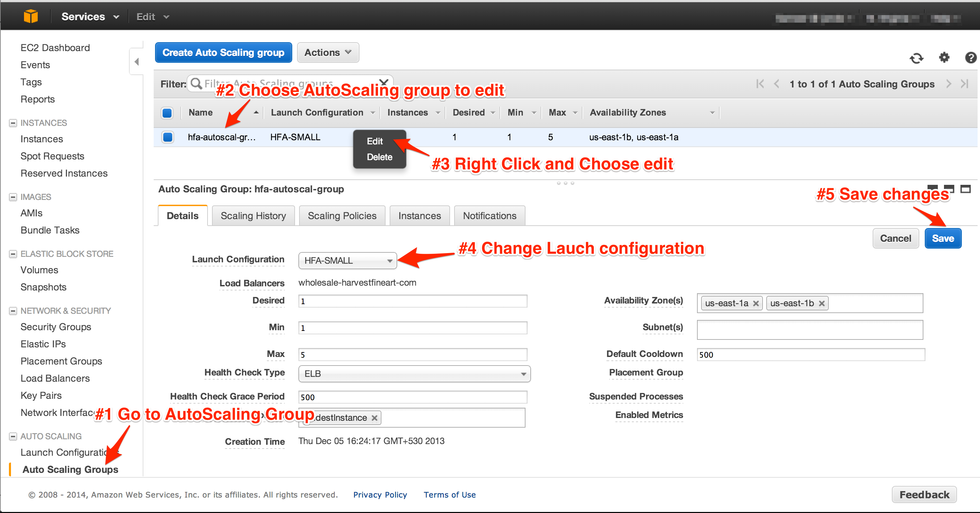The width and height of the screenshot is (980, 513).
Task: Cancel editing the Auto Scaling group
Action: (x=896, y=238)
